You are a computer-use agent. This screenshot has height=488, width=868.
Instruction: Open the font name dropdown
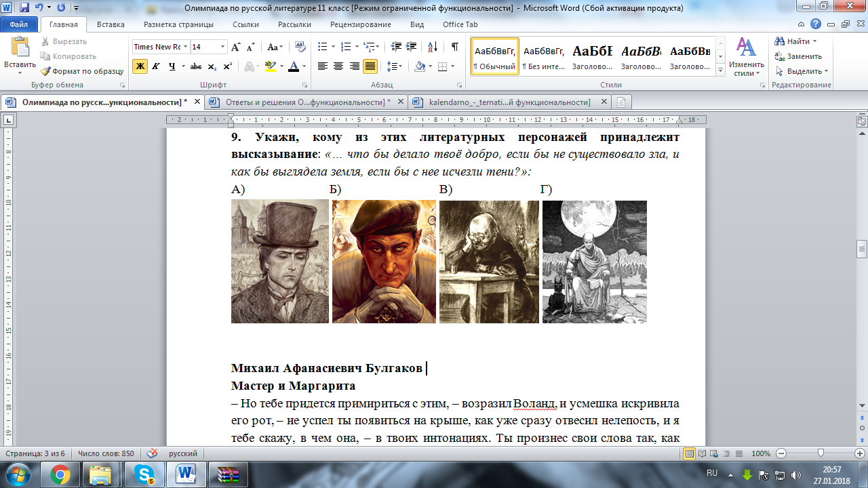185,47
